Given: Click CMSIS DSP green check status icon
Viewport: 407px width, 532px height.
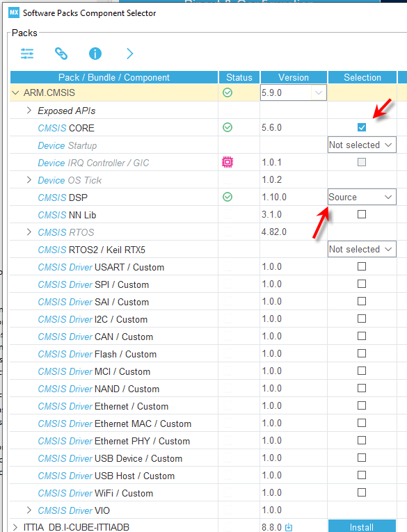Looking at the screenshot, I should pyautogui.click(x=228, y=197).
